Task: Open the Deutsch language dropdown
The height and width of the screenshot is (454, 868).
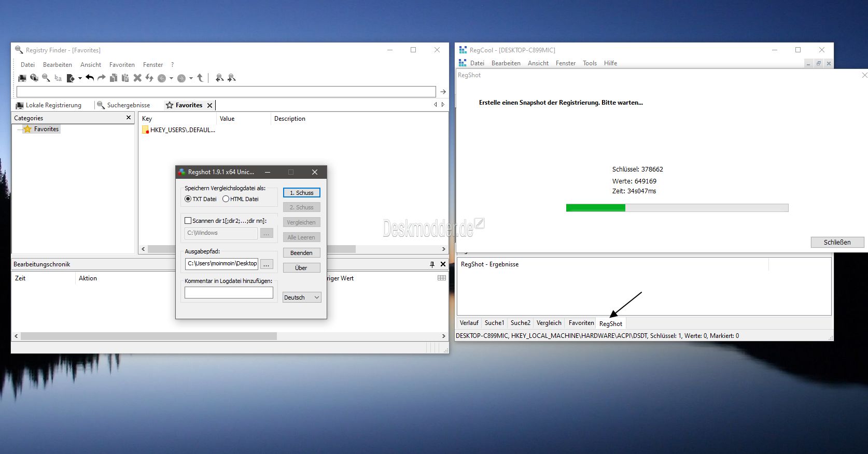Action: (x=302, y=297)
